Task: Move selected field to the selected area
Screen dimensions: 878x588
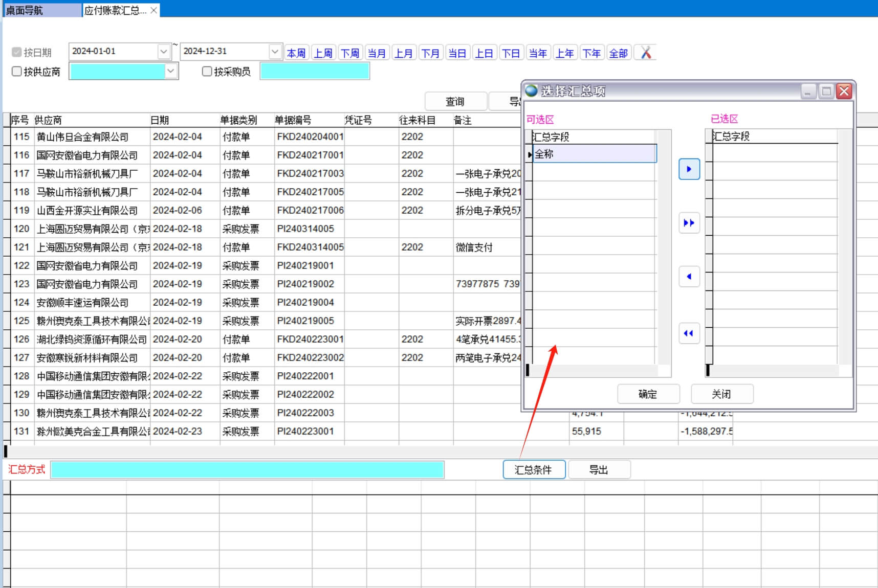Action: 689,169
